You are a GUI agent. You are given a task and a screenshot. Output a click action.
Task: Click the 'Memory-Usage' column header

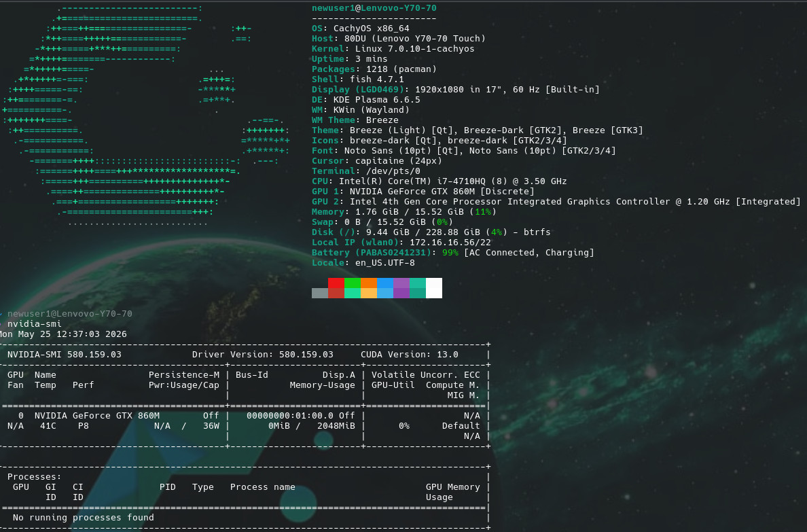point(322,385)
